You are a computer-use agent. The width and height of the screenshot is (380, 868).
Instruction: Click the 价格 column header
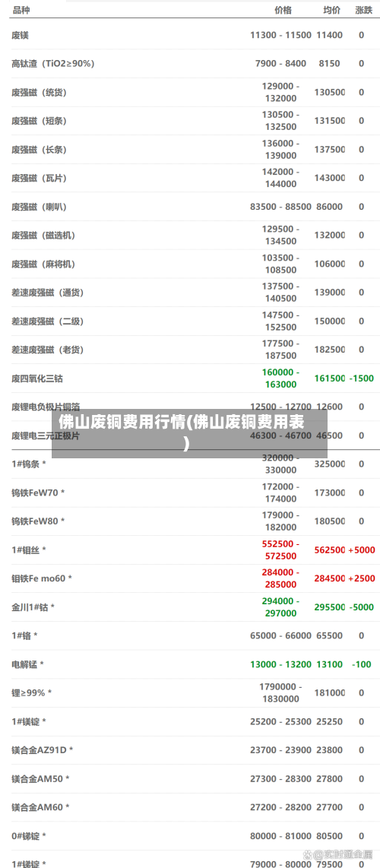click(283, 10)
